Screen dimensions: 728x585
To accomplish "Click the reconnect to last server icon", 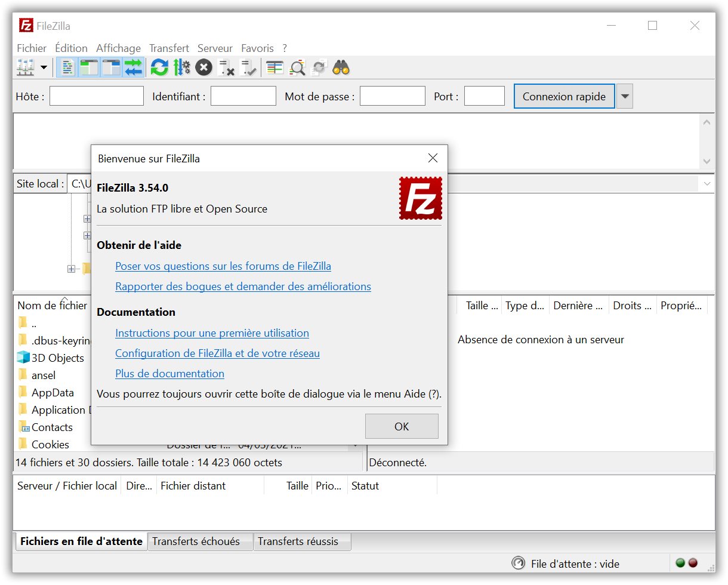I will (248, 67).
